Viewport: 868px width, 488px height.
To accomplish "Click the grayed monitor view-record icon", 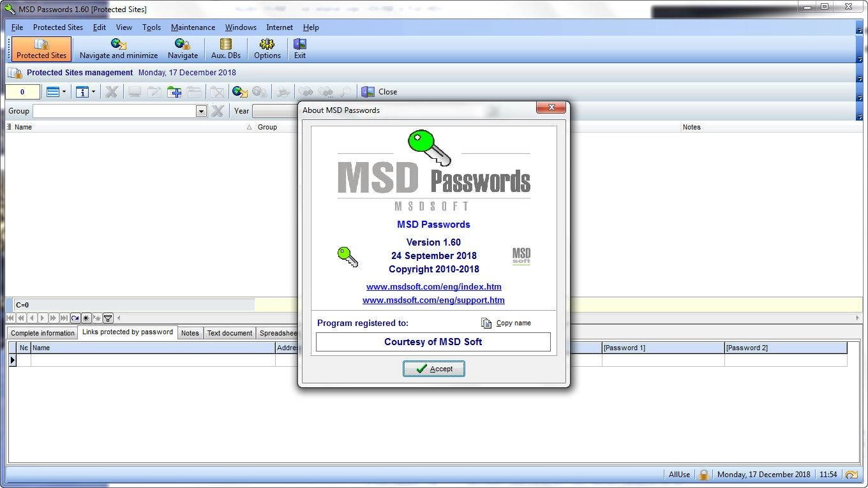I will point(135,92).
